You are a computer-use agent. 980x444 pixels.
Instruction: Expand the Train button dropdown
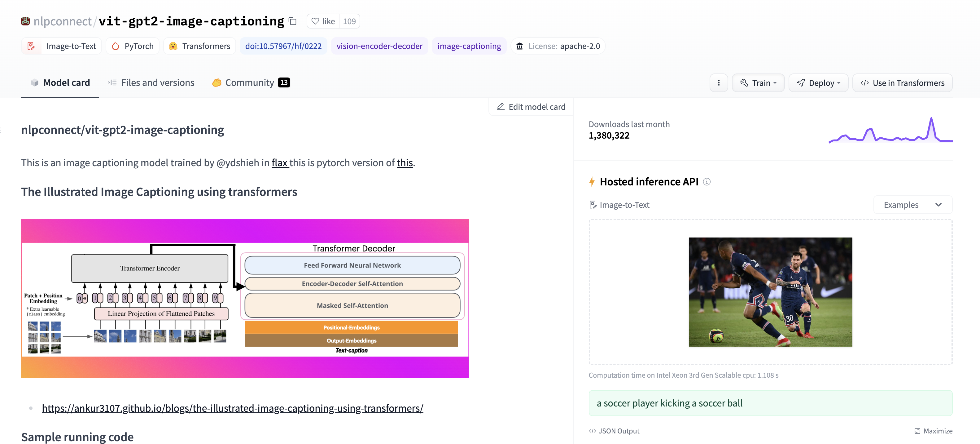coord(759,82)
